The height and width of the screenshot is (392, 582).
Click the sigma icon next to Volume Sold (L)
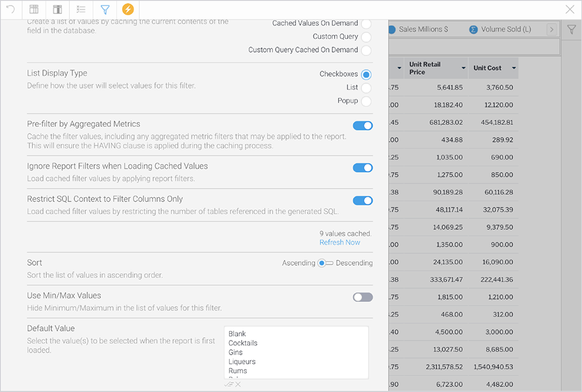coord(473,29)
